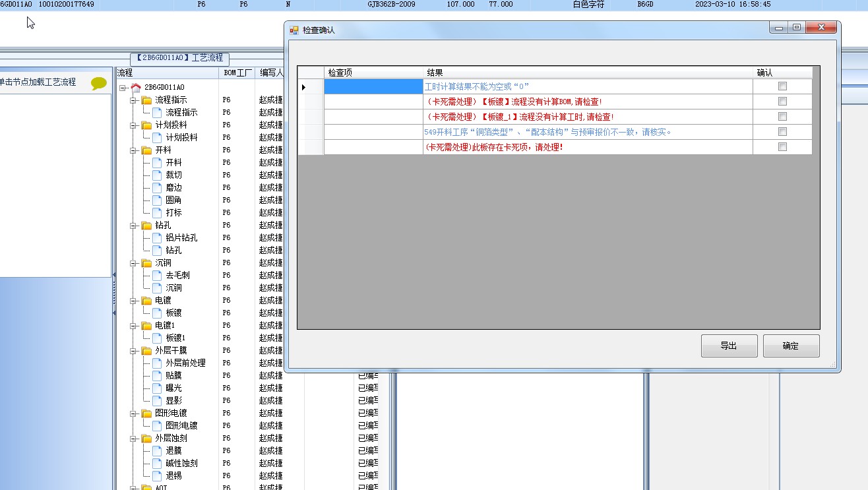
Task: Click the 检查项 column header
Action: click(x=373, y=73)
